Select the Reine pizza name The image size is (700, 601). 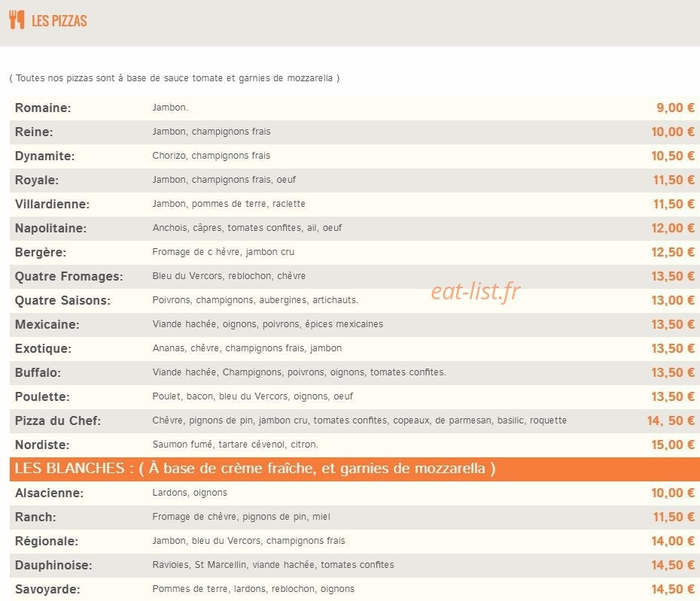coord(34,132)
